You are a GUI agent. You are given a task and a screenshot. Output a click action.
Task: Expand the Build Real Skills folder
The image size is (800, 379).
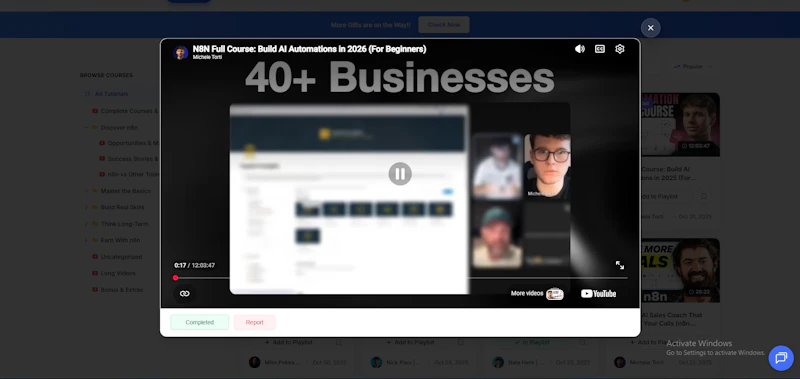point(86,207)
